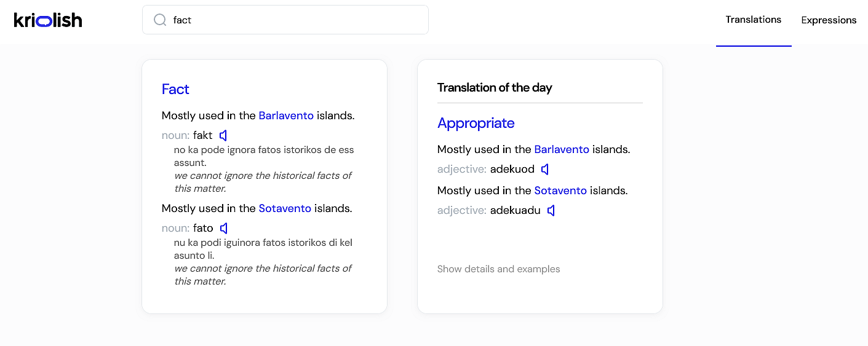868x346 pixels.
Task: Listen to the "adekuod" pronunciation
Action: click(544, 170)
